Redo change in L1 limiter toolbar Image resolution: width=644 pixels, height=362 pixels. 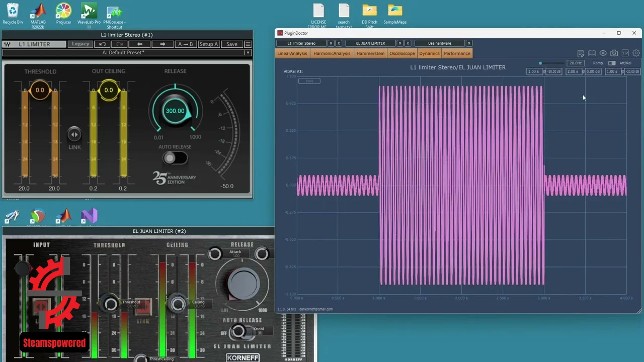(x=119, y=44)
